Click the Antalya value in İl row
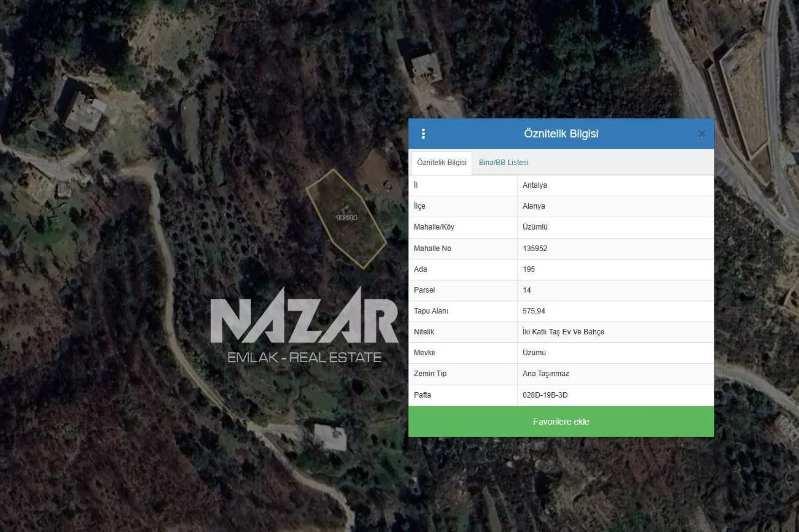 [535, 185]
